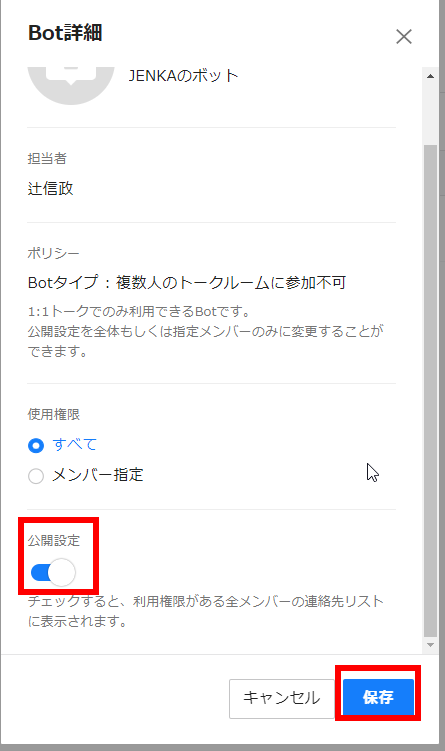Viewport: 445px width, 751px height.
Task: Click the gray bot avatar image
Action: click(x=71, y=86)
